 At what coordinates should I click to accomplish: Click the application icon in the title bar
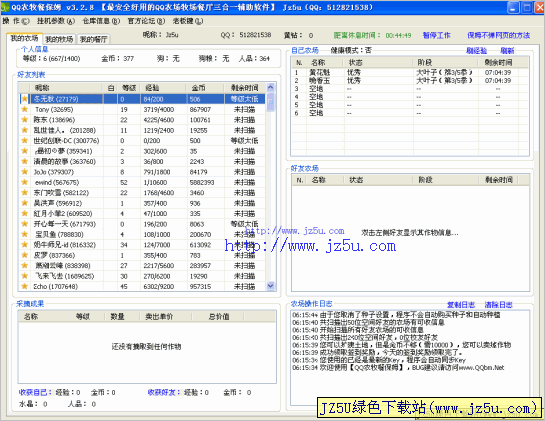coord(5,7)
